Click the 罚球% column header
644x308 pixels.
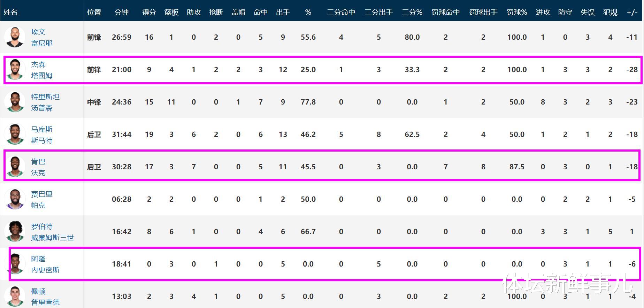point(516,12)
